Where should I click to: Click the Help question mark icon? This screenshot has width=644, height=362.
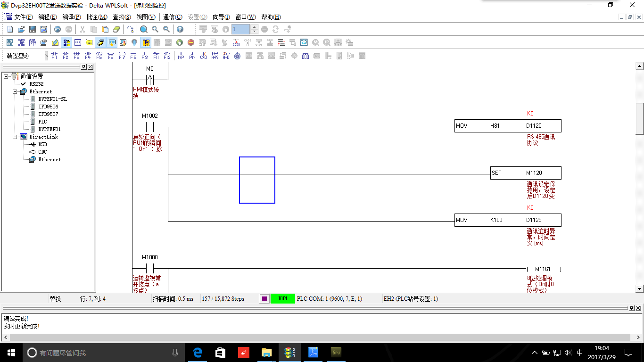[180, 29]
